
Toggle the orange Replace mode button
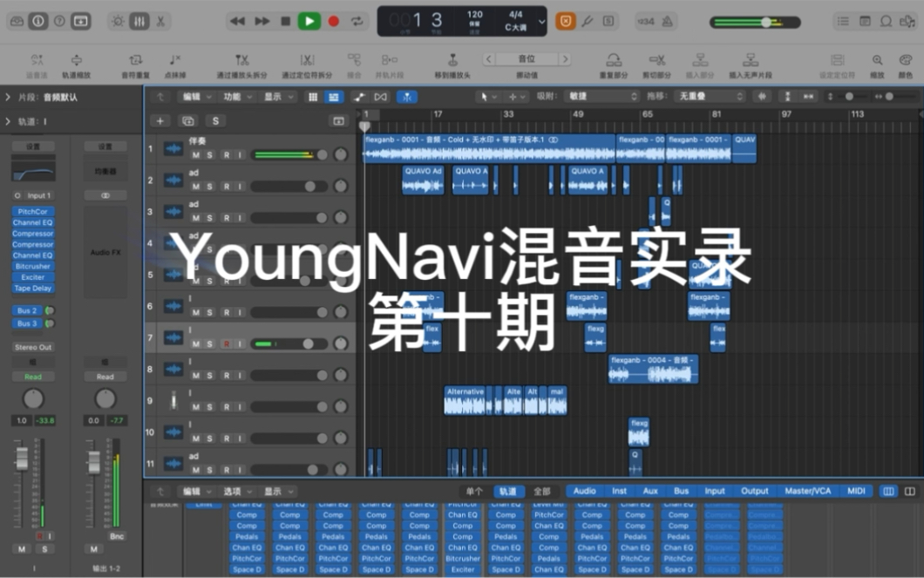coord(566,21)
